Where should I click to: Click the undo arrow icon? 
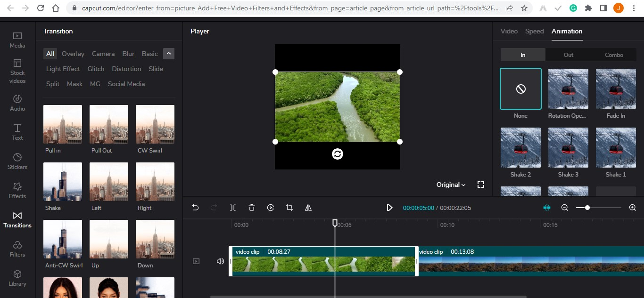(196, 208)
